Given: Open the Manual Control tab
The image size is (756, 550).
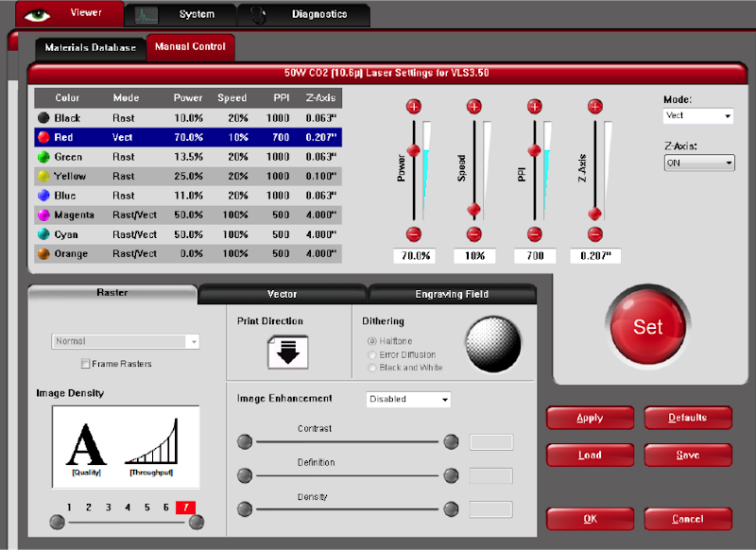Looking at the screenshot, I should pyautogui.click(x=191, y=47).
